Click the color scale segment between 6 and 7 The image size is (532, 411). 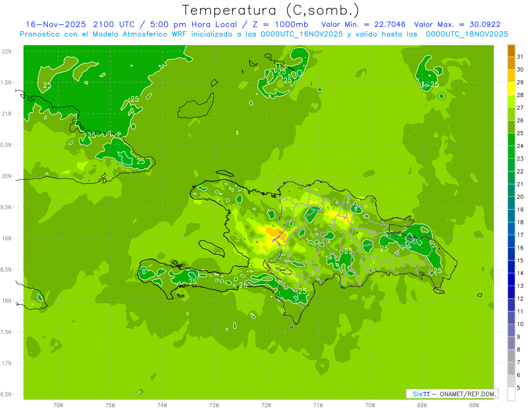(x=511, y=369)
